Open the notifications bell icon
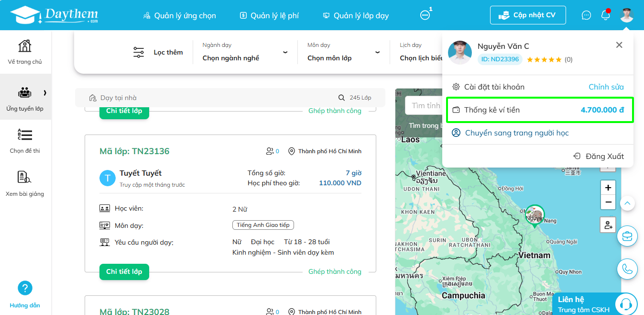 click(605, 15)
